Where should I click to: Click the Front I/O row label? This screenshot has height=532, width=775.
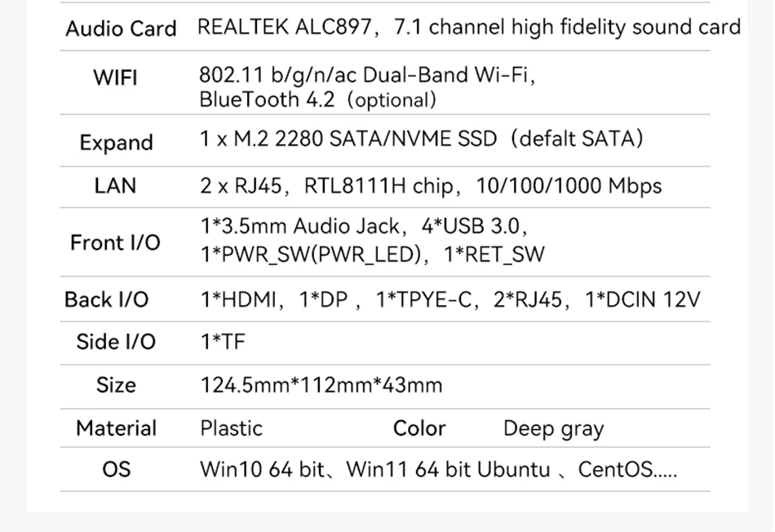(115, 242)
